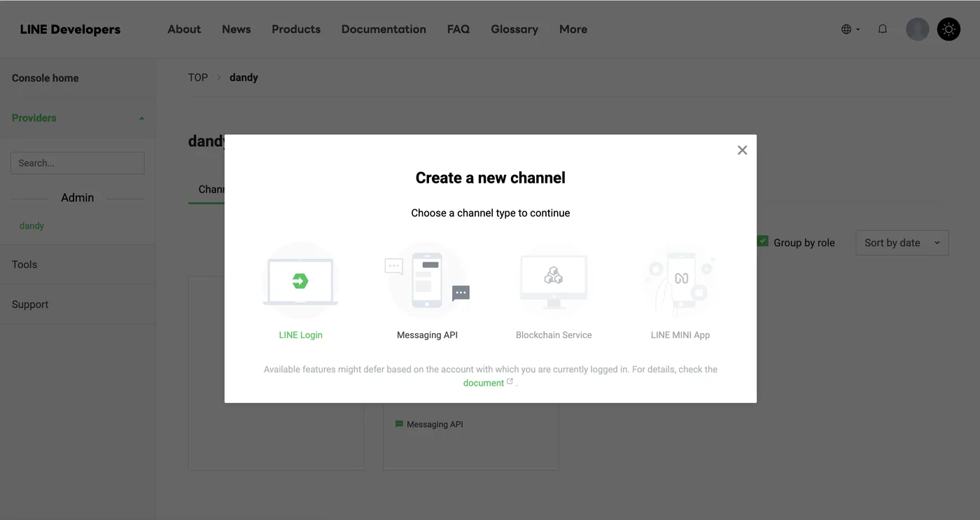Image resolution: width=980 pixels, height=520 pixels.
Task: Select the LINE MINI App icon
Action: pos(680,281)
